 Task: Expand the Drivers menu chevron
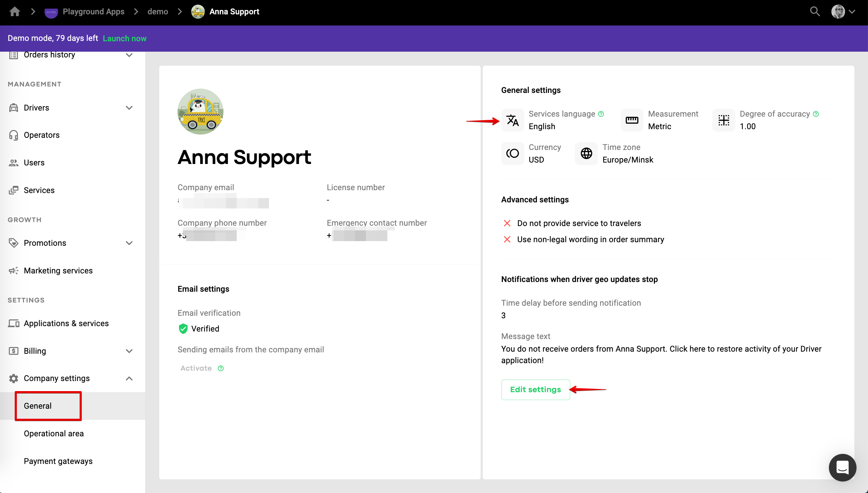[129, 108]
